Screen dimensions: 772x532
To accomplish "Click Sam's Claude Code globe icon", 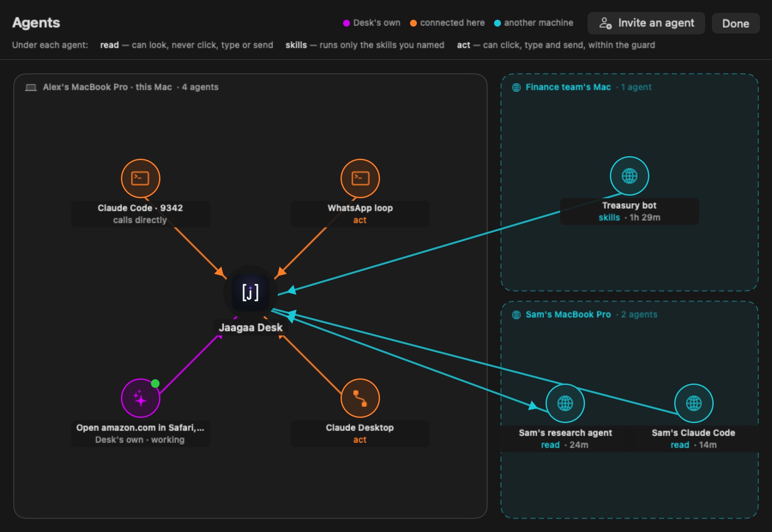I will click(x=694, y=403).
